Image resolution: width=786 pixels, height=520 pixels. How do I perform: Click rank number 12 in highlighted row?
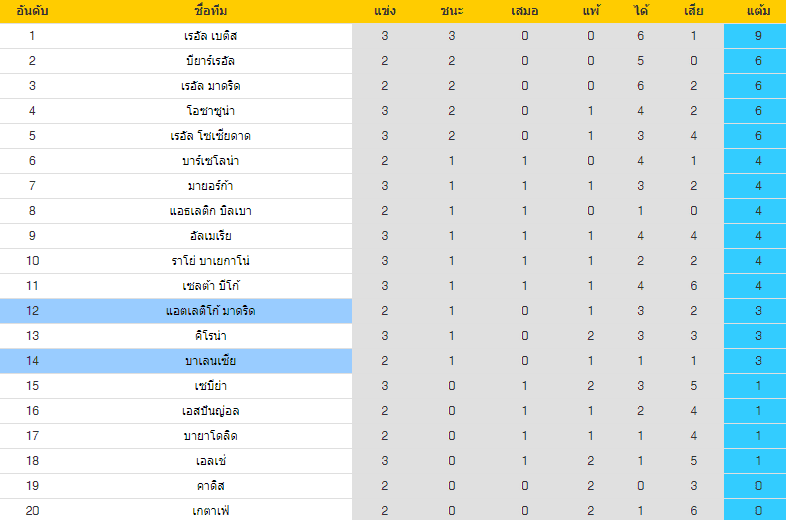(32, 311)
